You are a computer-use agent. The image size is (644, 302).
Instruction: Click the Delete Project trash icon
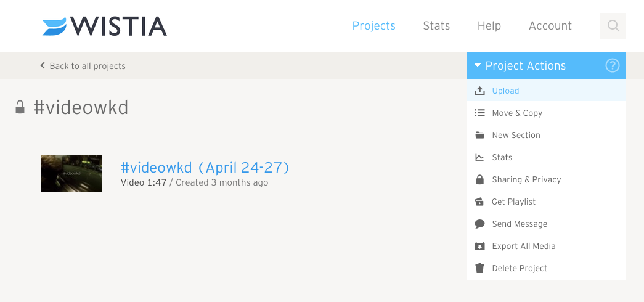tap(479, 268)
